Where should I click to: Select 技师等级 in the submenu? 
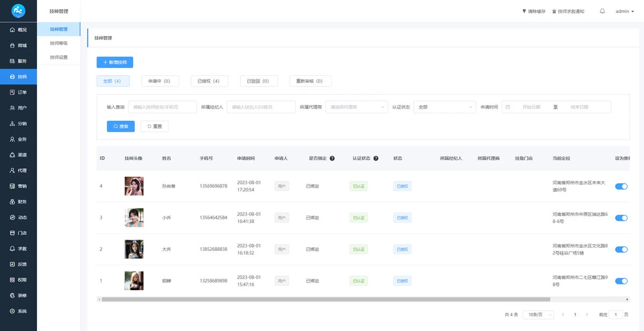(x=58, y=43)
